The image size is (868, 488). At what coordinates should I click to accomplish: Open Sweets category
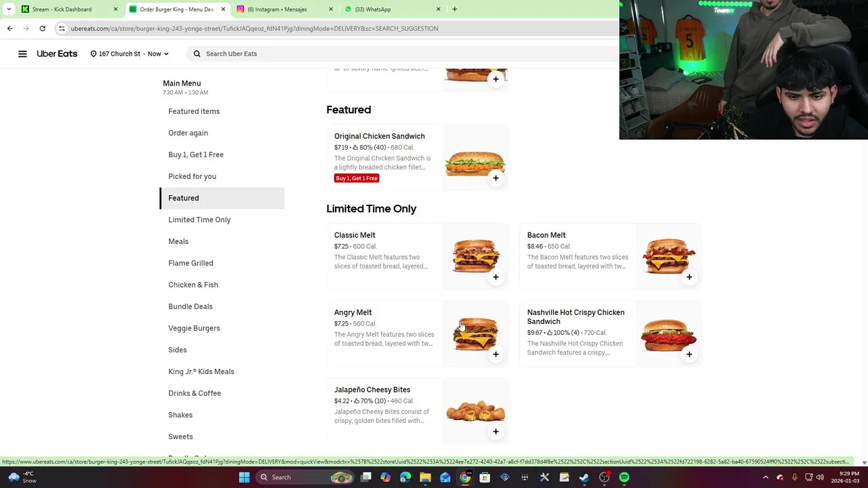coord(180,436)
